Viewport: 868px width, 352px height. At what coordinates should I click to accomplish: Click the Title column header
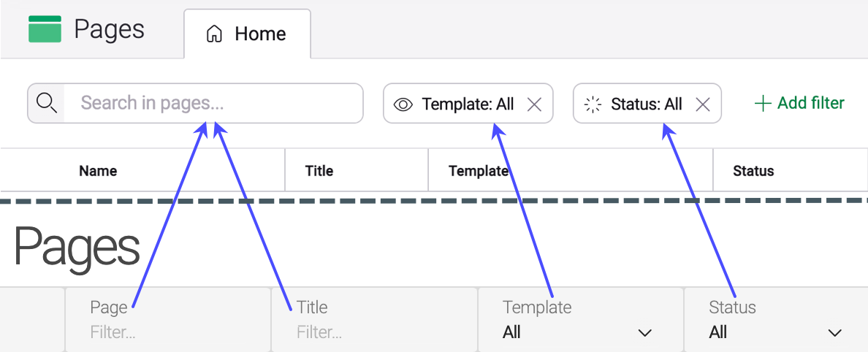point(319,171)
